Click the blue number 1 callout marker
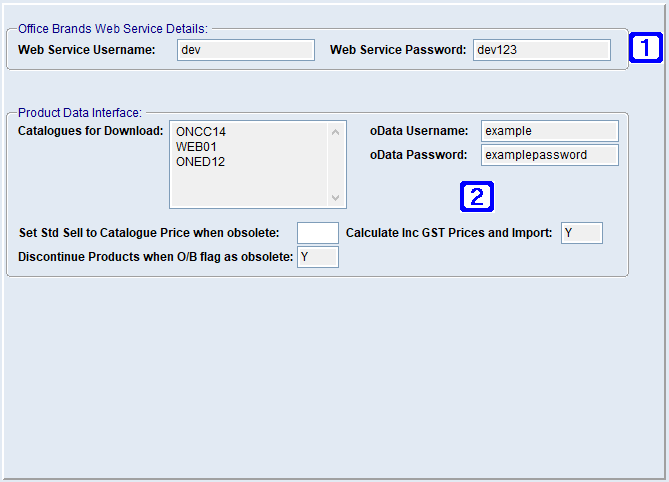 [x=645, y=46]
